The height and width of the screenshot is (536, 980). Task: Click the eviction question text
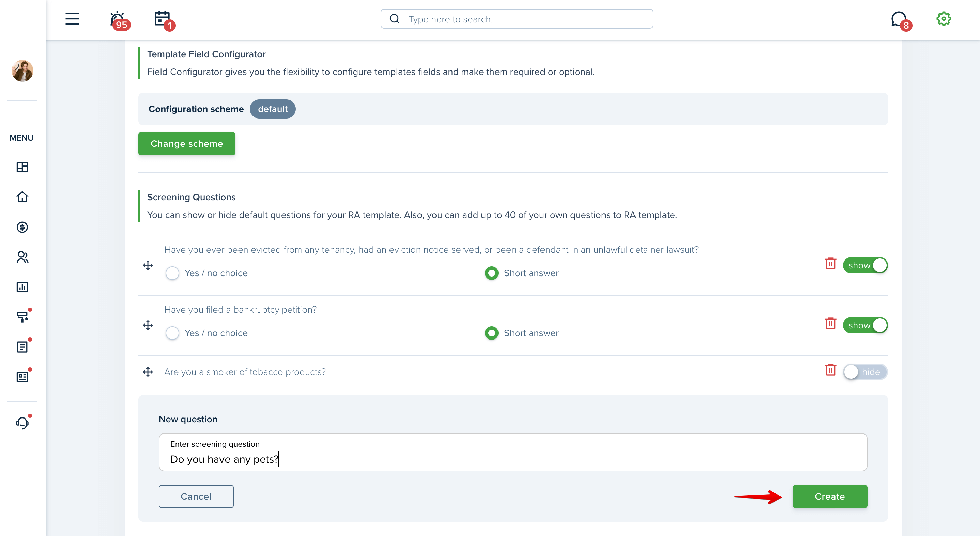tap(431, 249)
